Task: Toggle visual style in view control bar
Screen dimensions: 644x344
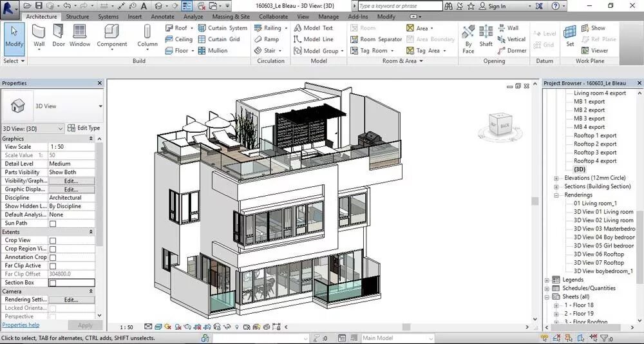Action: (x=158, y=327)
